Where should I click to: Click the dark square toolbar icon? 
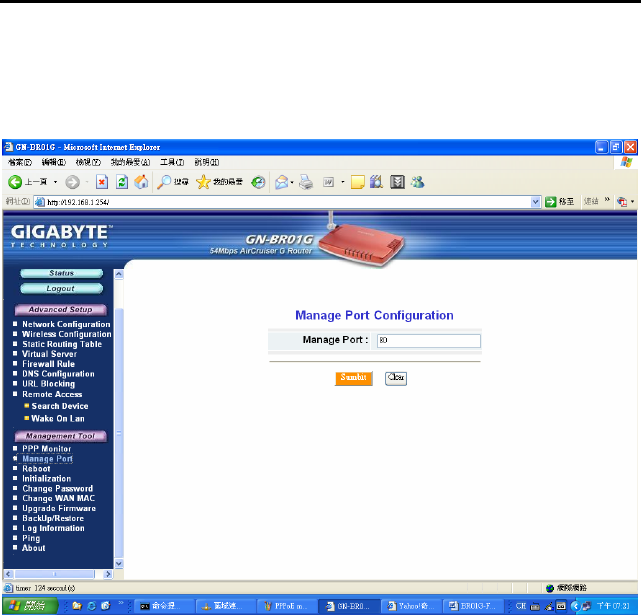click(x=397, y=182)
